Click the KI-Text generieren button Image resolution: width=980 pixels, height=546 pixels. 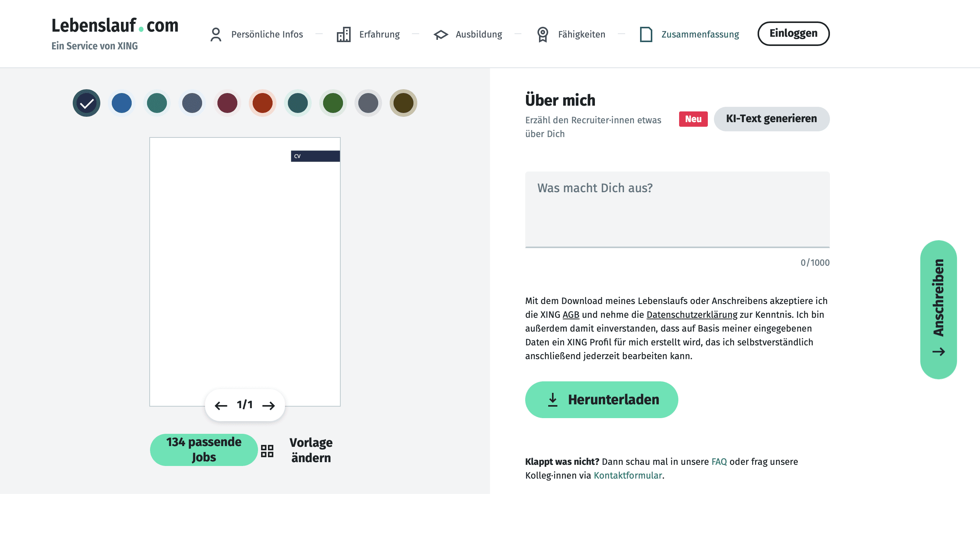click(x=772, y=119)
